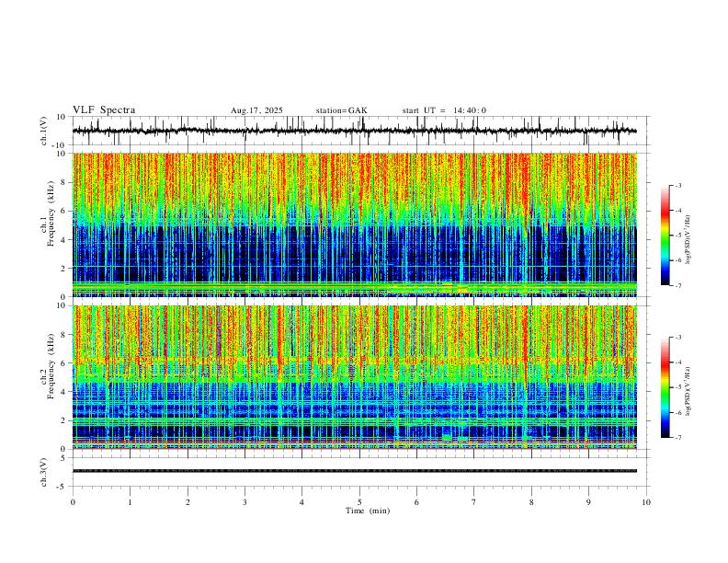The height and width of the screenshot is (563, 728).
Task: Click the ch.1 colorbar 'log(PSD)' label
Action: coord(688,240)
